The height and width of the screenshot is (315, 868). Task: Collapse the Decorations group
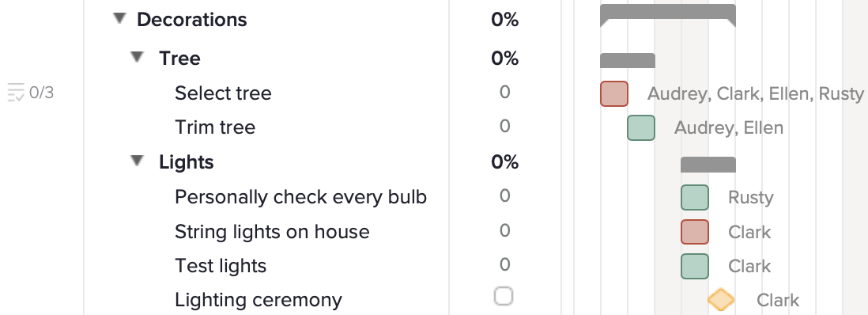(x=119, y=19)
